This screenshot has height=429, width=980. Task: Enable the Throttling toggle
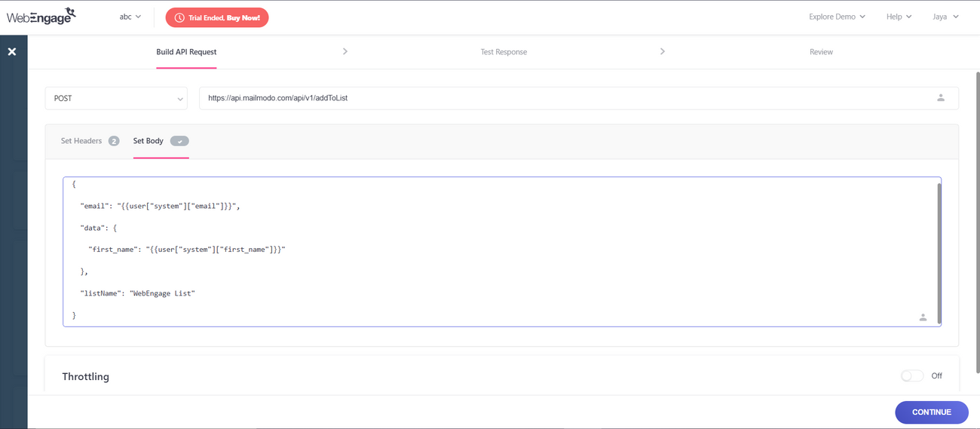tap(912, 375)
